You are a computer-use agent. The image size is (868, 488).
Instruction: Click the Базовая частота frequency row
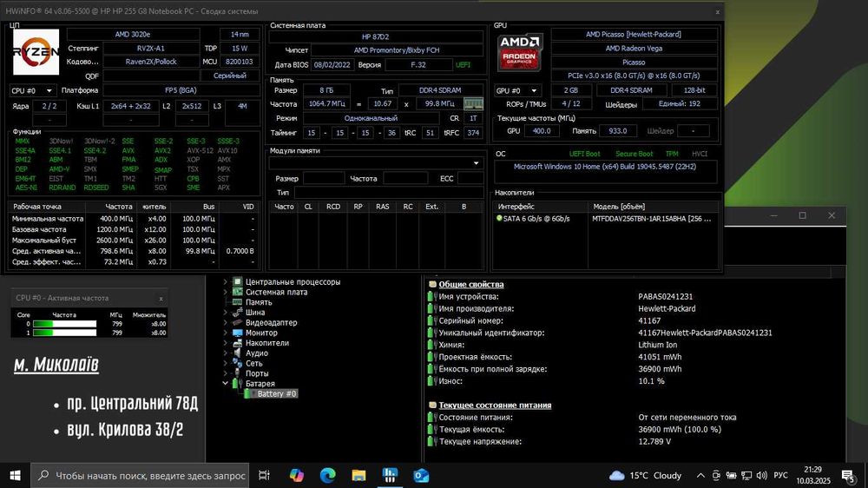[x=133, y=229]
